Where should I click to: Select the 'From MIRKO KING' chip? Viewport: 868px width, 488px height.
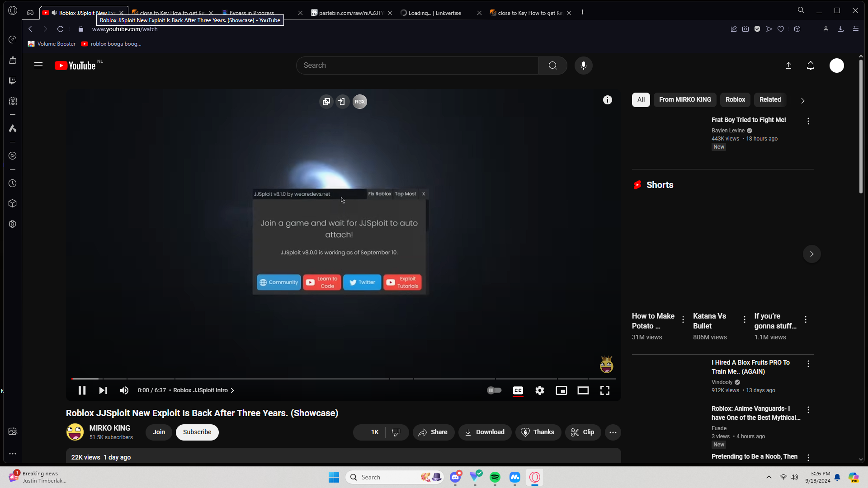[x=685, y=100]
